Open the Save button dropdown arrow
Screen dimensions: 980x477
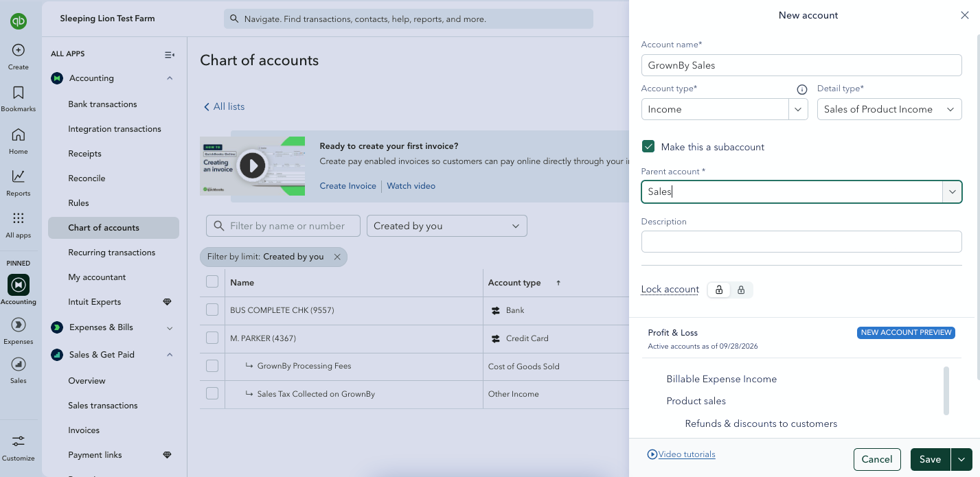pos(961,459)
